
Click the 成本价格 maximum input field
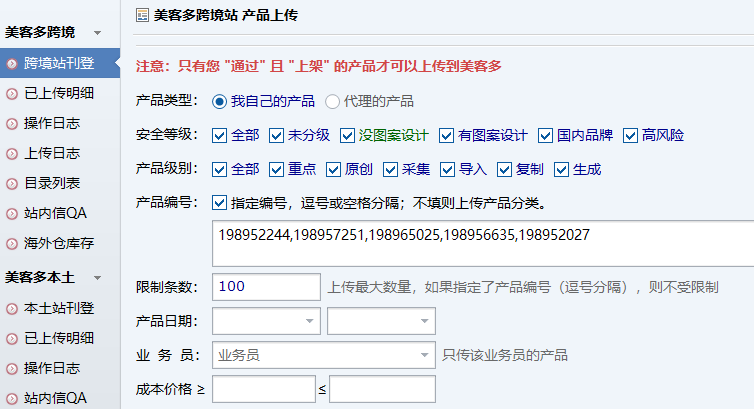[382, 389]
